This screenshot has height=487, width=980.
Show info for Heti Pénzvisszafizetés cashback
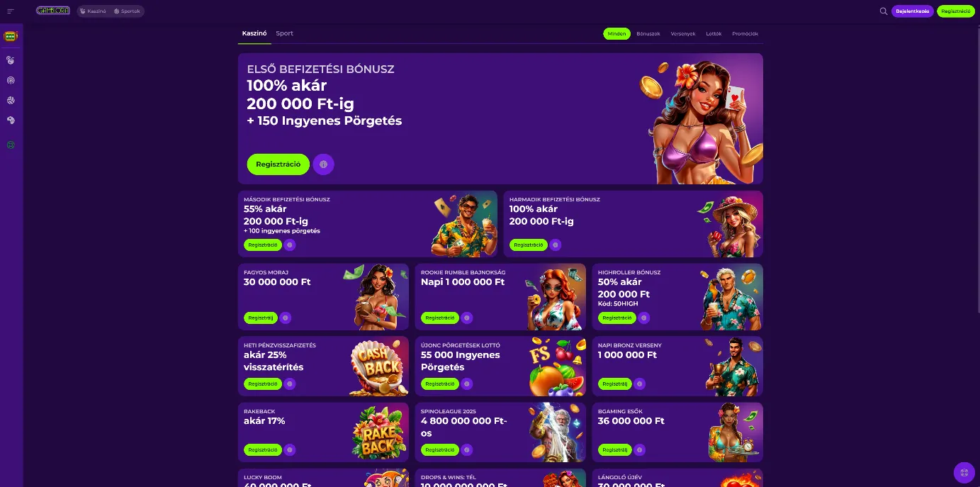[290, 384]
